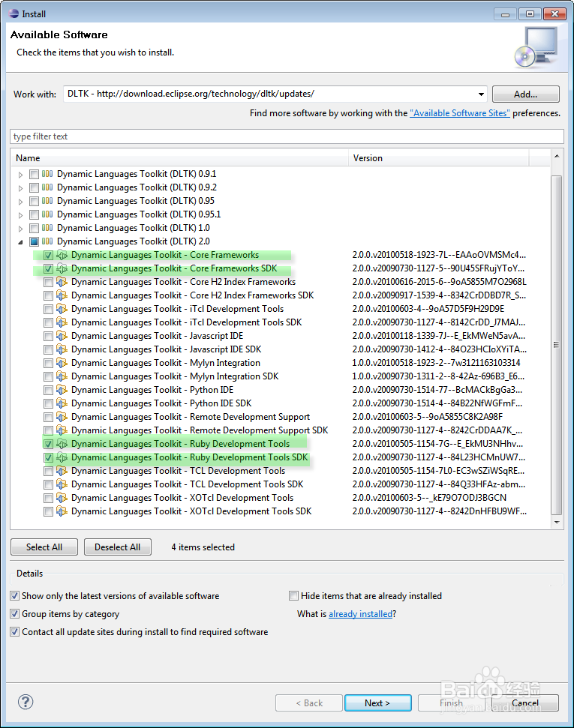
Task: Click the icon beside Python IDE SDK
Action: (x=62, y=403)
